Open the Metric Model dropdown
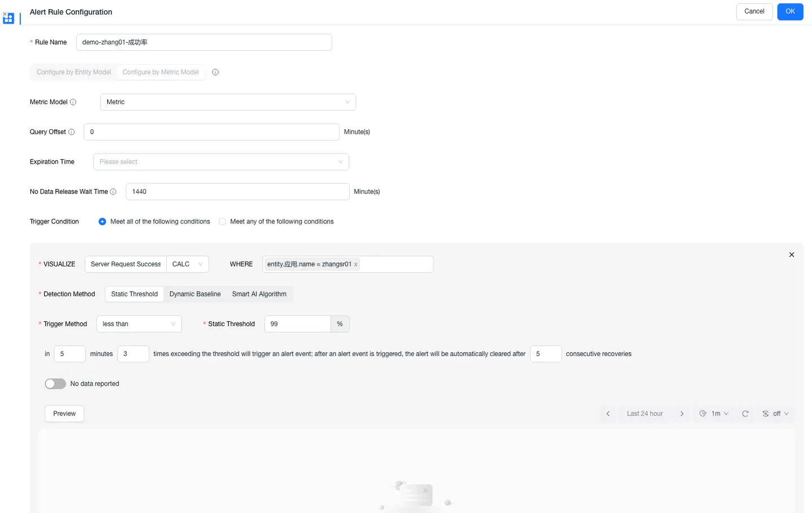Image resolution: width=812 pixels, height=513 pixels. click(228, 102)
